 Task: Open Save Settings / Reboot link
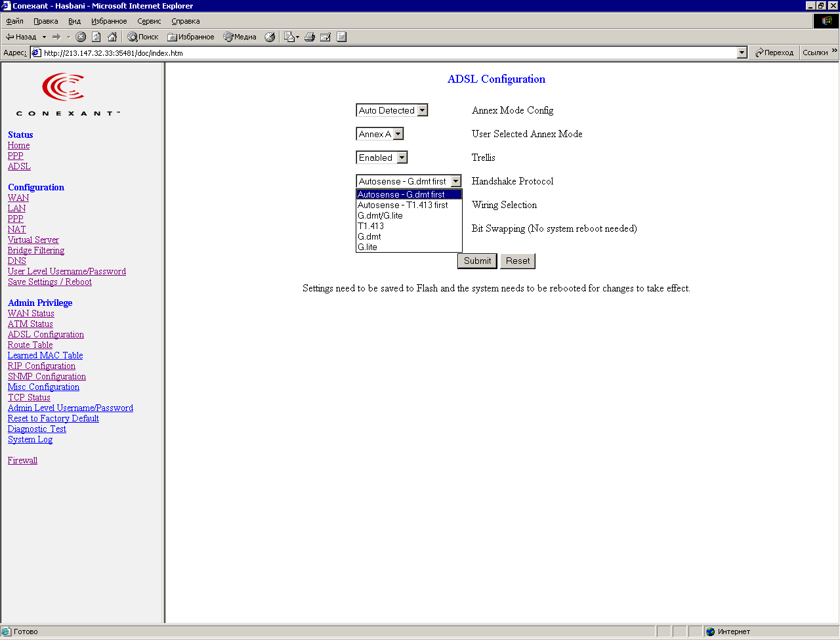click(x=50, y=282)
